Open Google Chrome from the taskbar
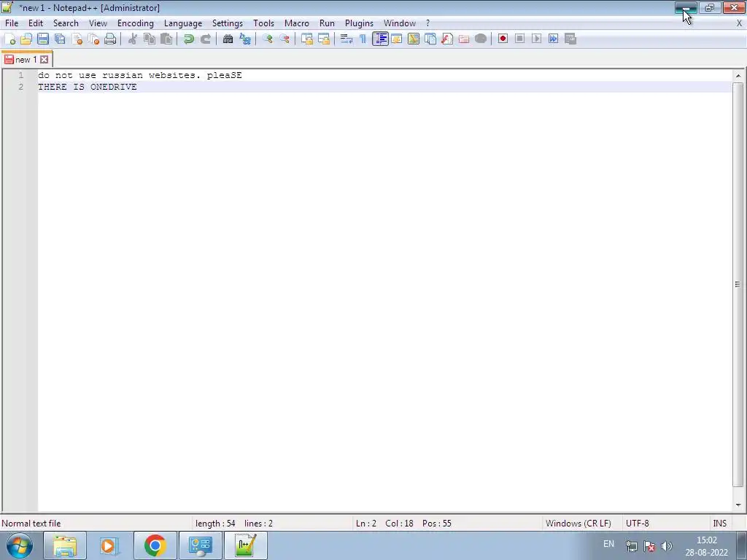This screenshot has width=747, height=560. tap(155, 545)
